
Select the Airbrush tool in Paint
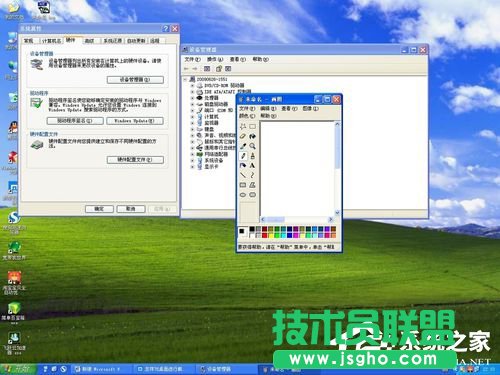click(x=243, y=165)
